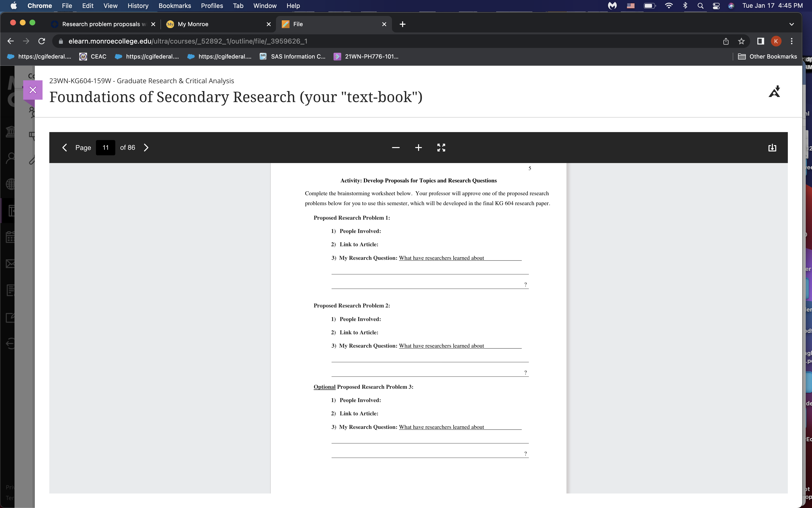The height and width of the screenshot is (508, 812).
Task: Open the Edit menu
Action: click(87, 6)
